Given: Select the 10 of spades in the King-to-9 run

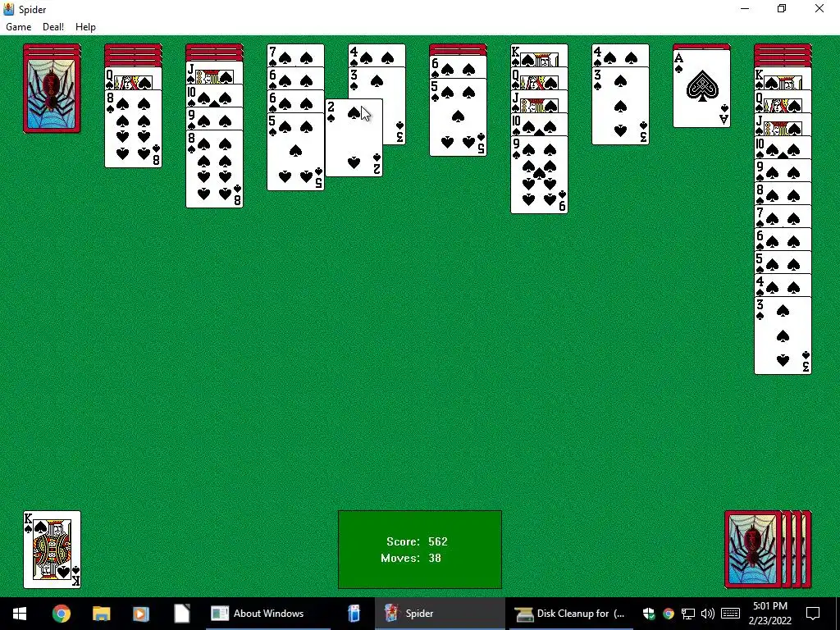Looking at the screenshot, I should (539, 125).
